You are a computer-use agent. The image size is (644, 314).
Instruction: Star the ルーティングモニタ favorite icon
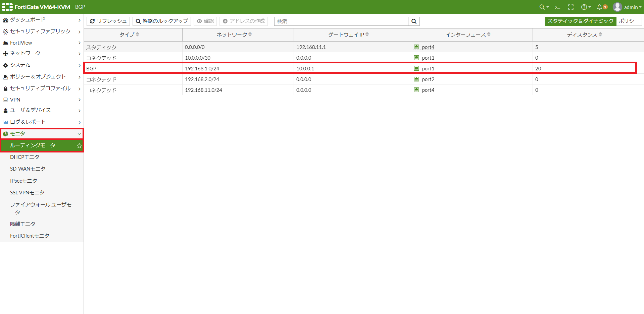[79, 146]
